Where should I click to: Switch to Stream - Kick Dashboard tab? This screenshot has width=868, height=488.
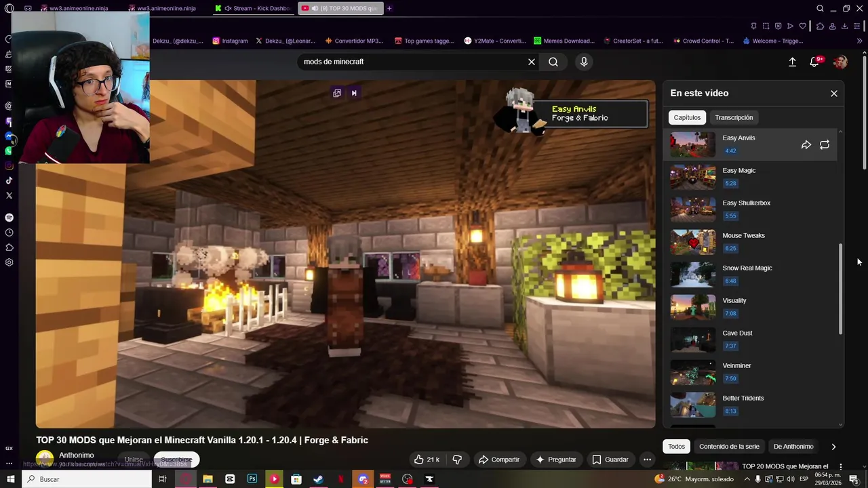tap(254, 8)
